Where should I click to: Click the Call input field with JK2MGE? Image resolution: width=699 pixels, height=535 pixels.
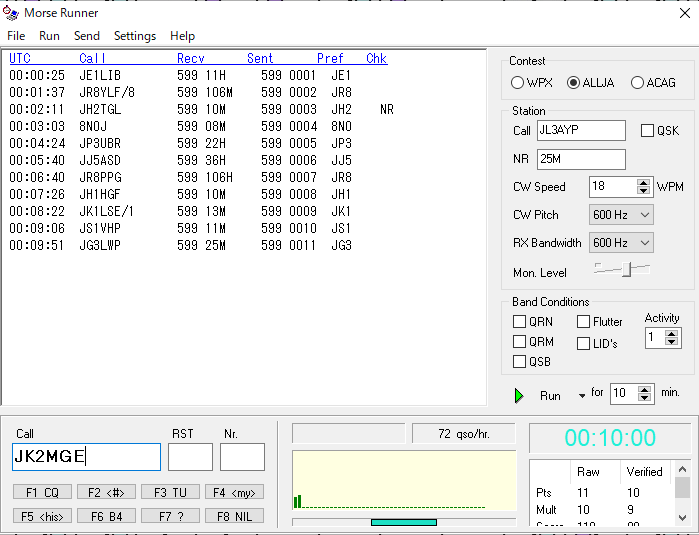(x=86, y=457)
